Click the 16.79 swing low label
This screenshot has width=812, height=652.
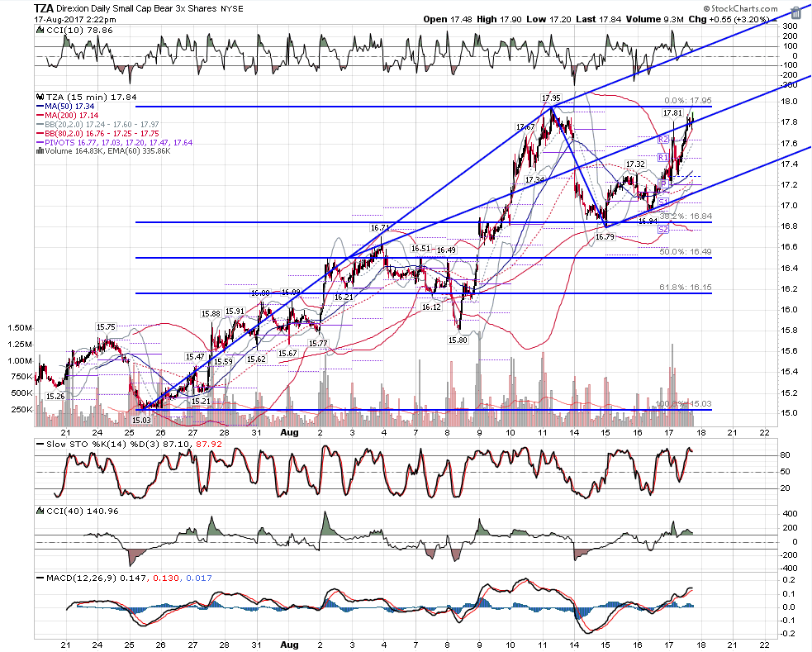(605, 237)
